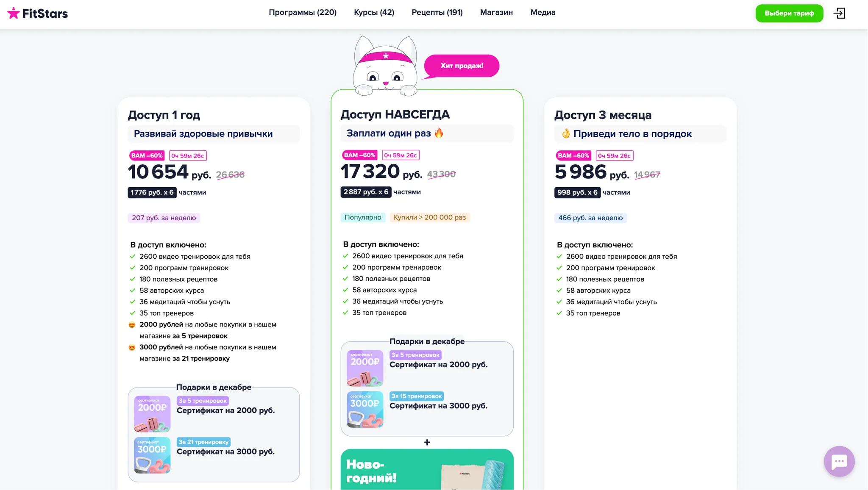
Task: Click the Популярно tag
Action: click(363, 218)
